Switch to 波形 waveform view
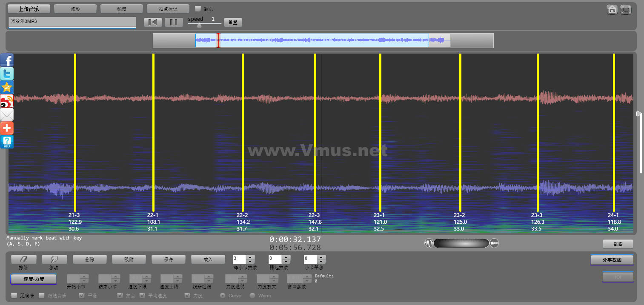The image size is (644, 305). pyautogui.click(x=75, y=9)
